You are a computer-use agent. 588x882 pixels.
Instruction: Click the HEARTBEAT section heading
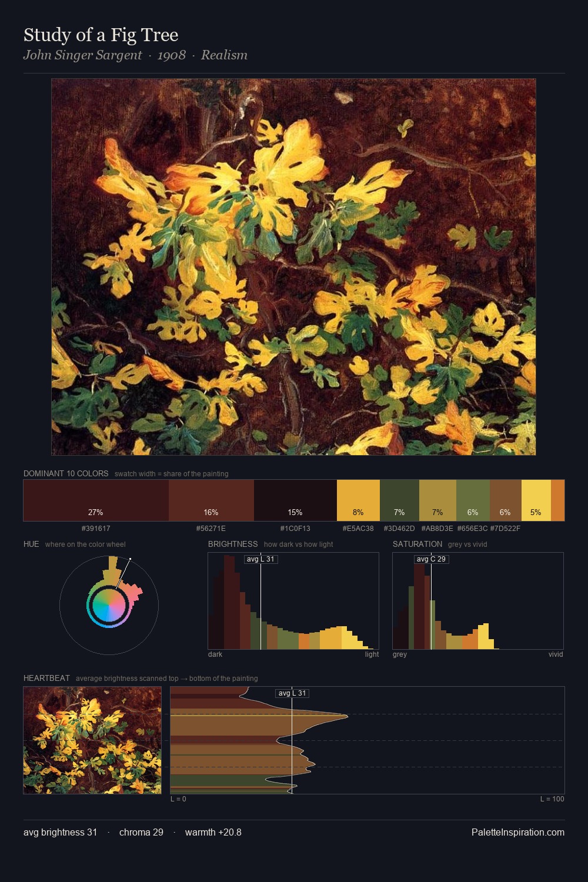(x=46, y=678)
